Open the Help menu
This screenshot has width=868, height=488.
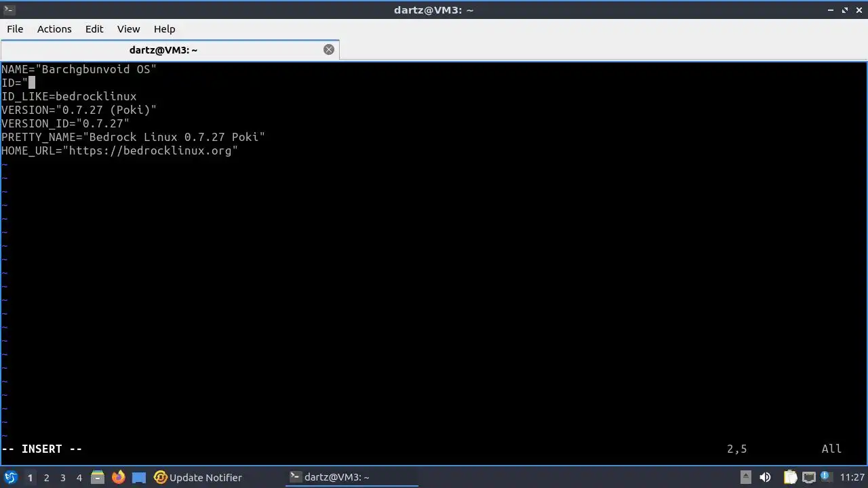point(164,29)
